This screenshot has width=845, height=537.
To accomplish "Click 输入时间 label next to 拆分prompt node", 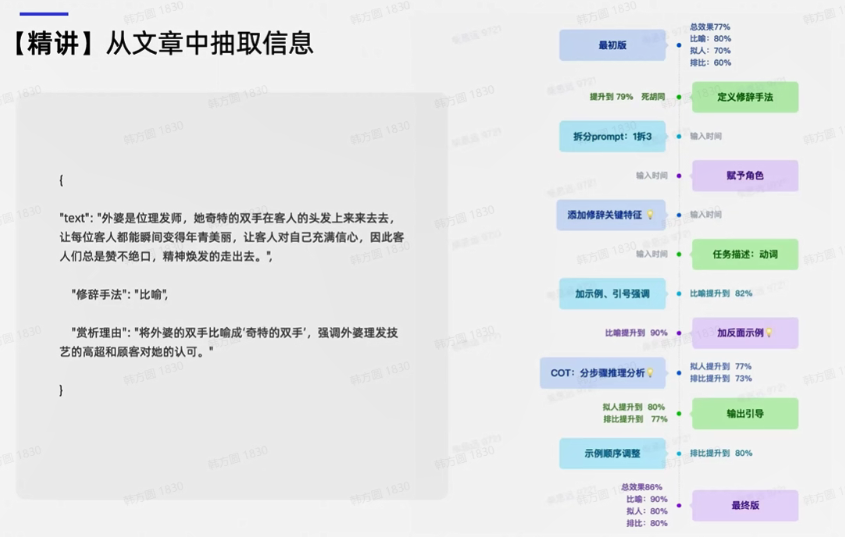I will click(705, 136).
